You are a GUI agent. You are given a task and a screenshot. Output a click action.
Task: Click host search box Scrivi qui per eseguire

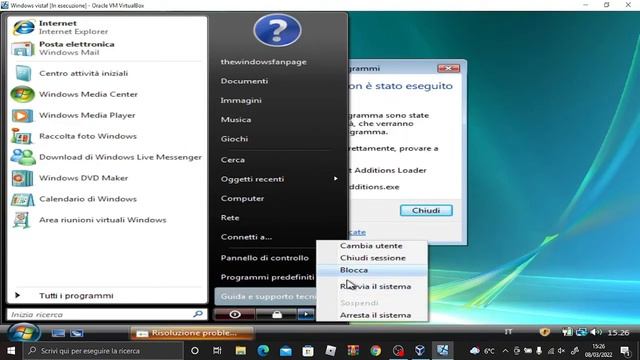pos(103,351)
